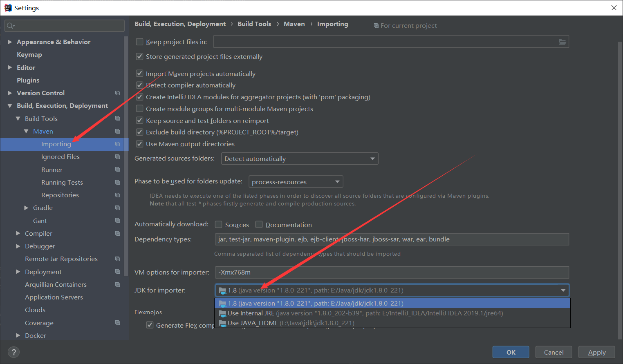Toggle Keep source and test folders on reimport
The width and height of the screenshot is (623, 364).
139,121
